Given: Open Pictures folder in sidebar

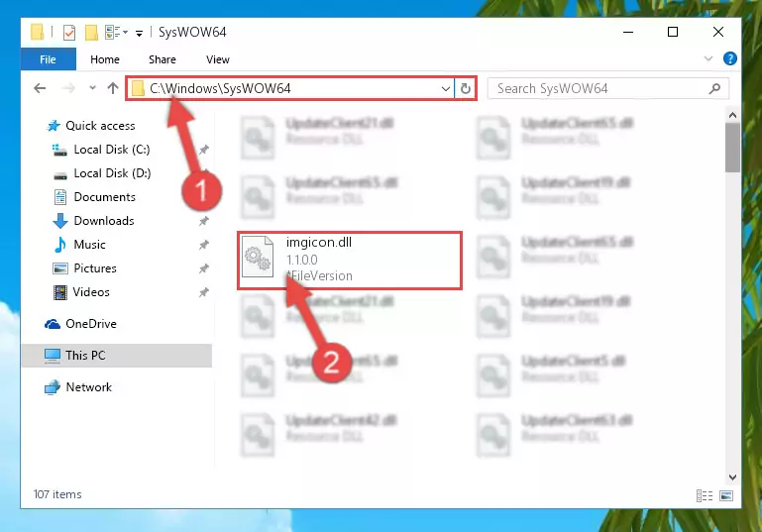Looking at the screenshot, I should click(x=95, y=268).
